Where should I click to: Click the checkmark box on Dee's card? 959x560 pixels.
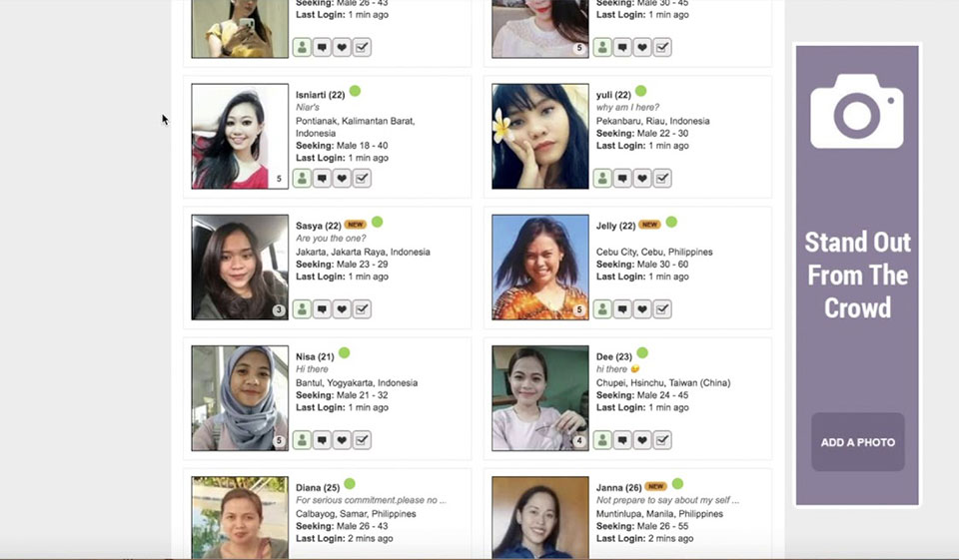coord(662,440)
